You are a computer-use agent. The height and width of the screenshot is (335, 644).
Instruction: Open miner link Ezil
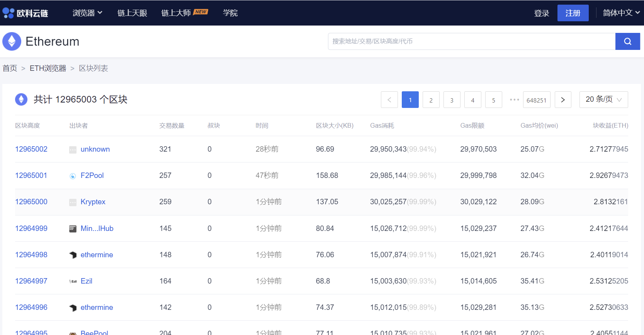(x=87, y=281)
